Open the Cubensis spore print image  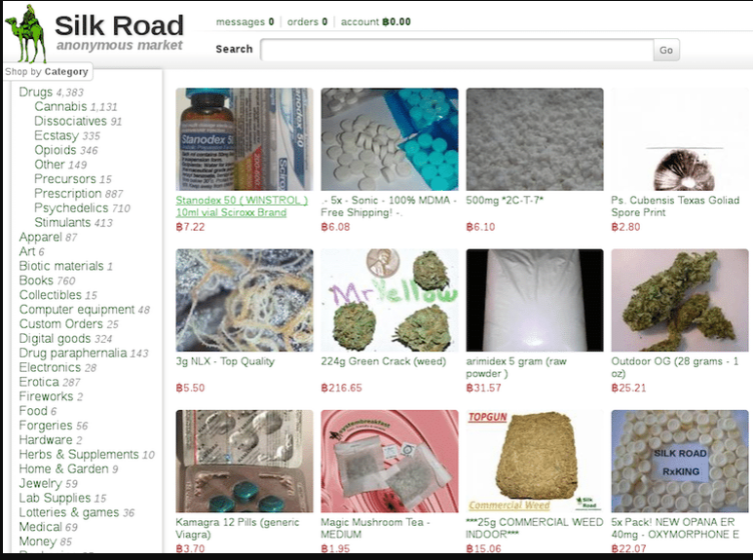[680, 139]
